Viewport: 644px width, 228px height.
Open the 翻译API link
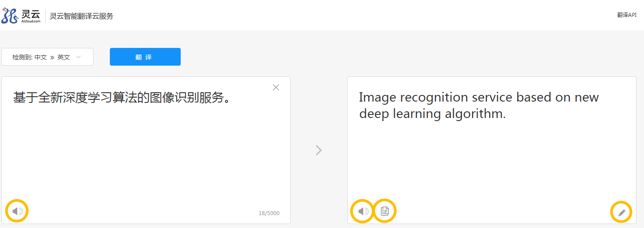[x=627, y=15]
